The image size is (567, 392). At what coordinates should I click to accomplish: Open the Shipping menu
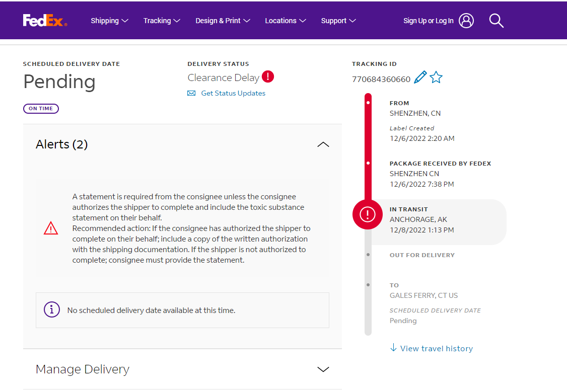pyautogui.click(x=109, y=21)
